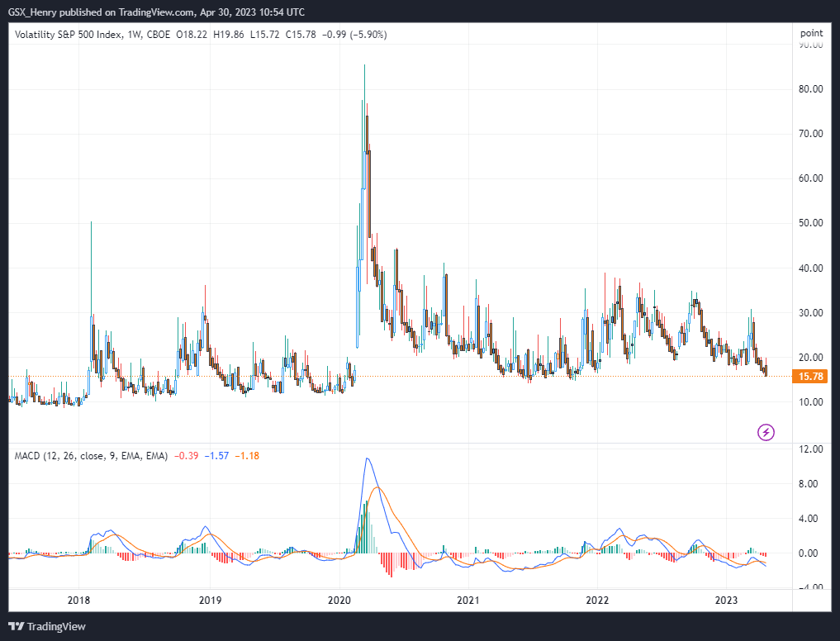This screenshot has height=641, width=840.
Task: Click the 2020 label on the time axis
Action: click(339, 600)
